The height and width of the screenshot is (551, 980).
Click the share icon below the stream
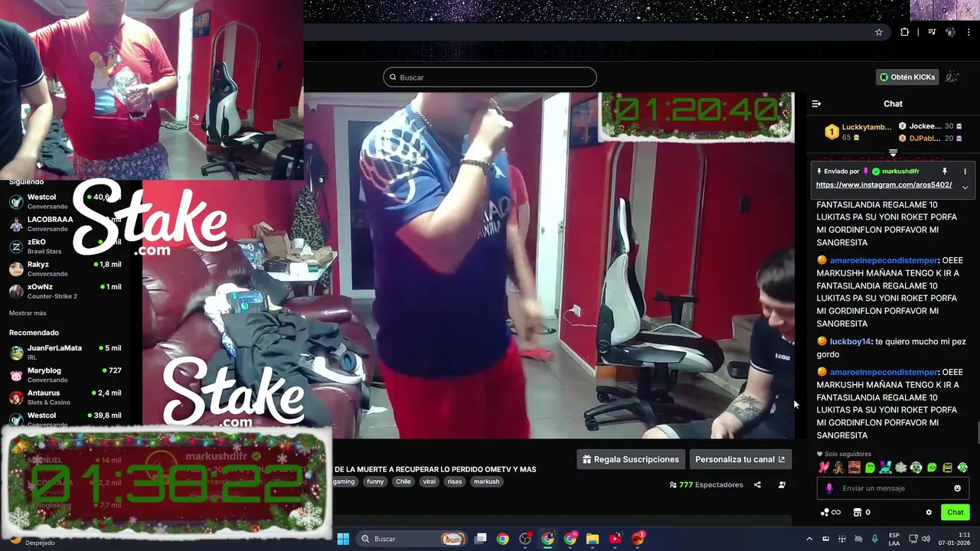coord(757,484)
